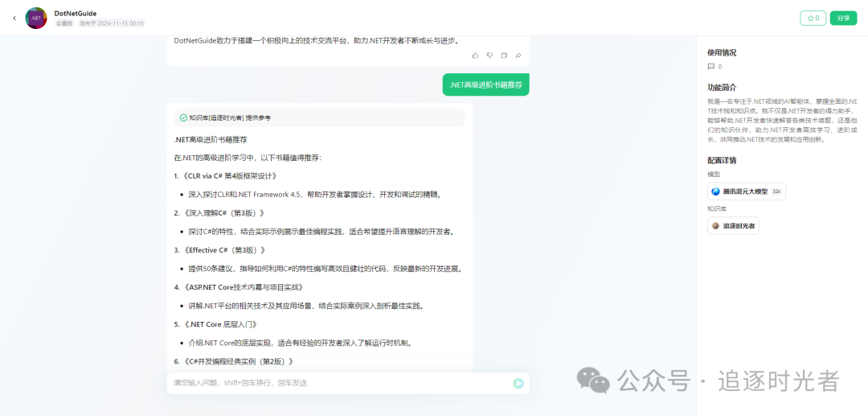Click the green check icon beside 知识库

pos(183,117)
